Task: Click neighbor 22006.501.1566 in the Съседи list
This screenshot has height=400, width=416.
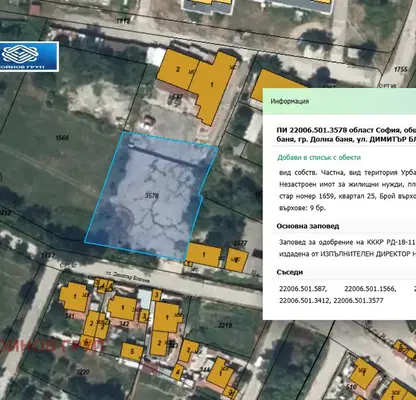Action: click(x=370, y=289)
